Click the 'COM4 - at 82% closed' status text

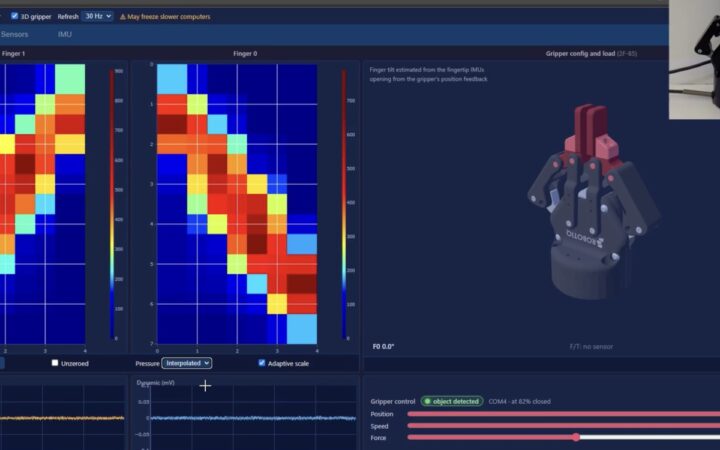tap(519, 401)
